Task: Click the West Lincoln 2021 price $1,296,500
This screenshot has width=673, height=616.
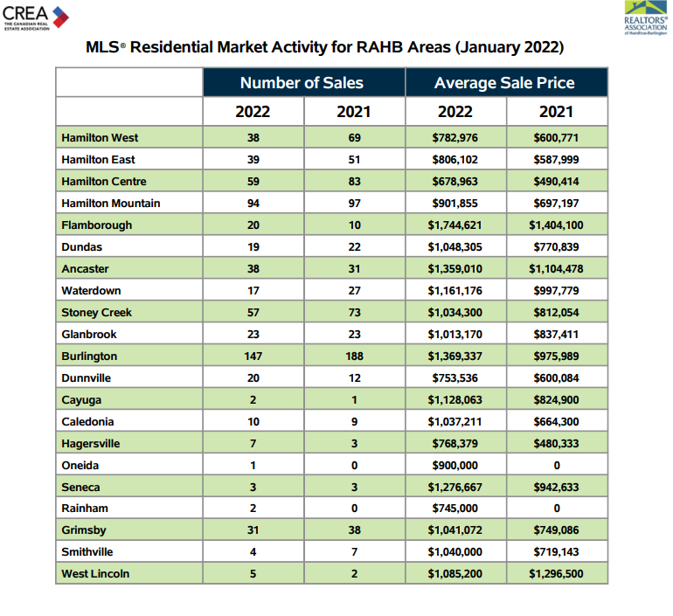Action: coord(556,574)
